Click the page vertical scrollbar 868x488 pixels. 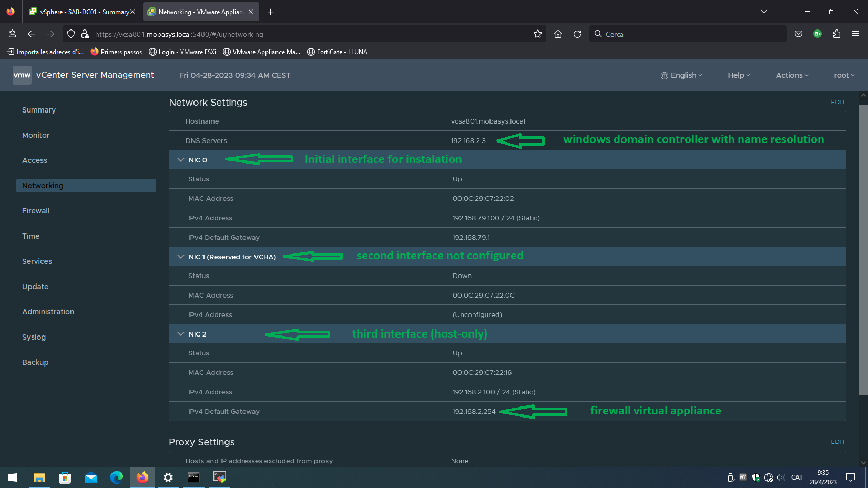click(863, 250)
